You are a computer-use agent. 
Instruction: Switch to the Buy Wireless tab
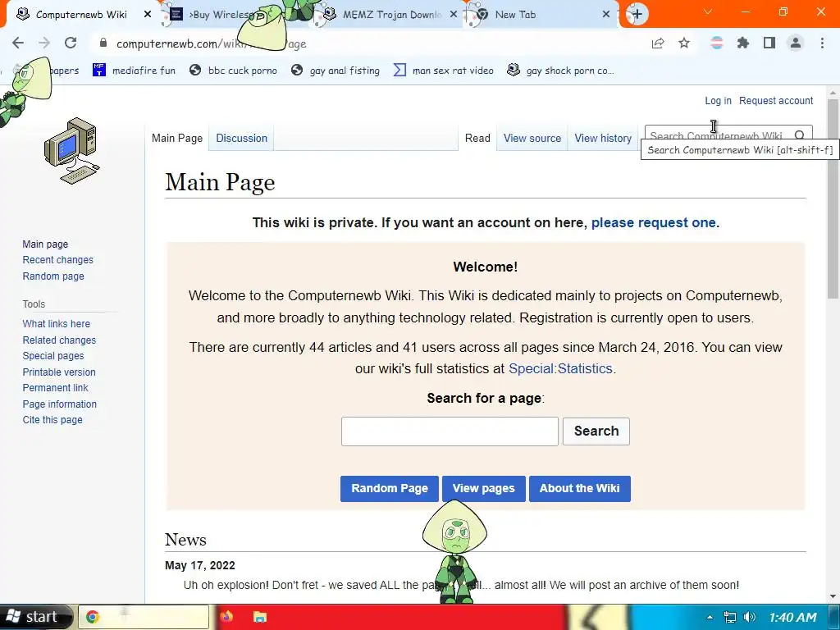(220, 15)
